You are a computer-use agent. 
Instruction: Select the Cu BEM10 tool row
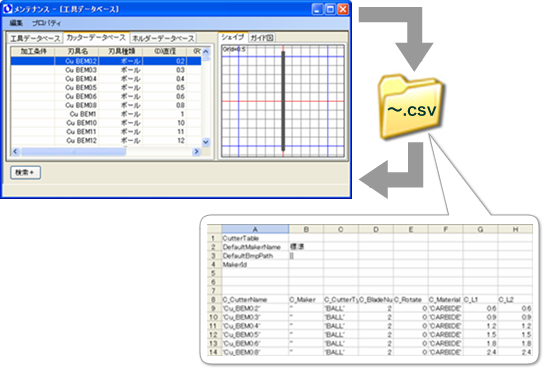[x=106, y=123]
